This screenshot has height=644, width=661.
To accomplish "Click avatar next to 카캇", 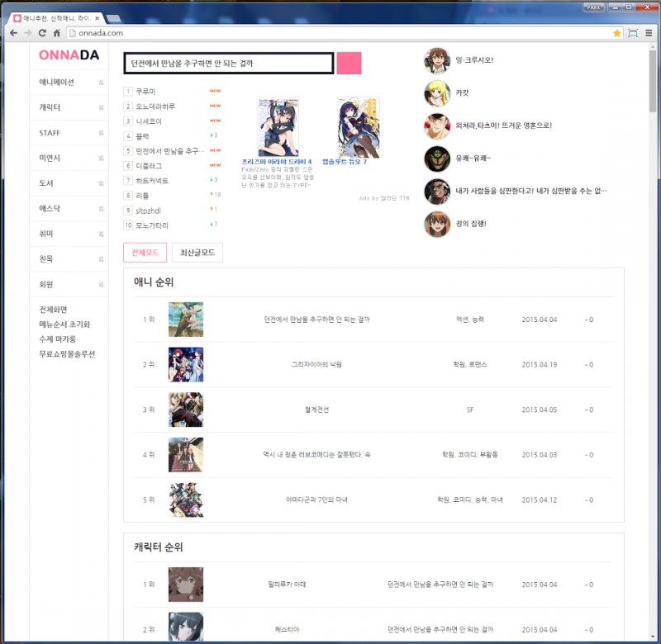I will click(436, 92).
